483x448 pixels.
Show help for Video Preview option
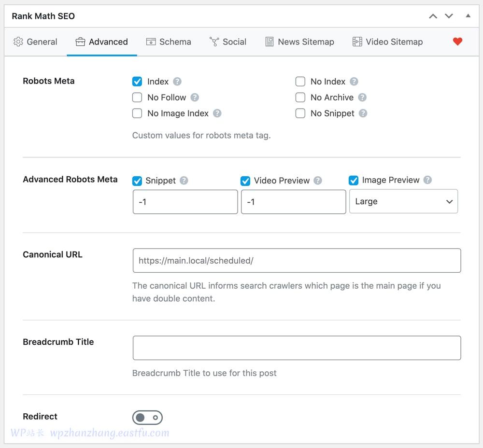pos(318,181)
